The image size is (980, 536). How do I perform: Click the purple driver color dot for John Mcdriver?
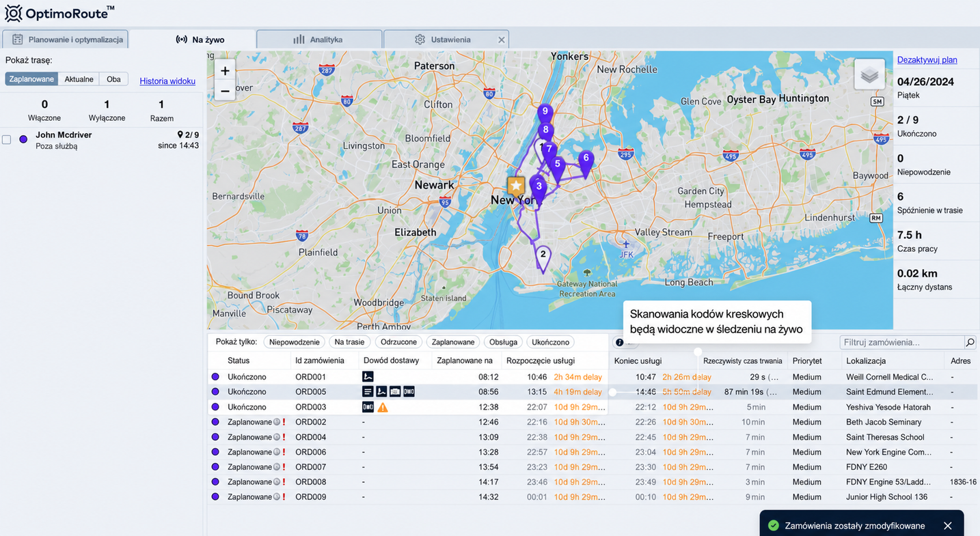click(23, 139)
